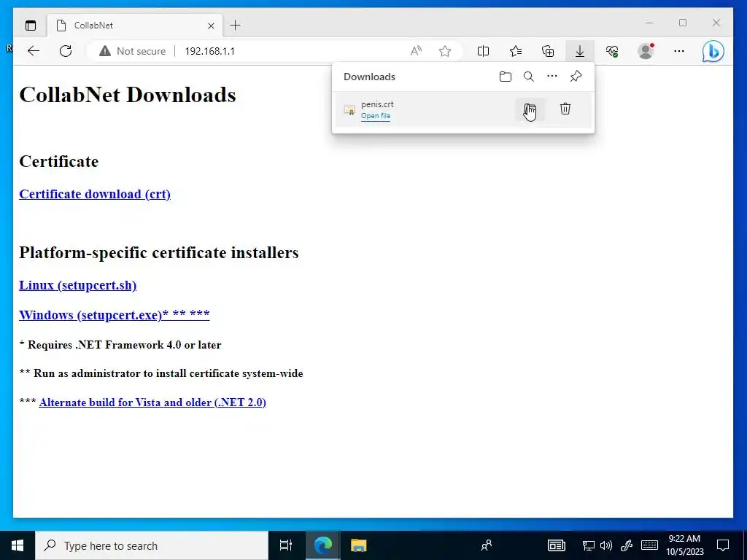
Task: Open more options in Downloads panel
Action: point(552,76)
